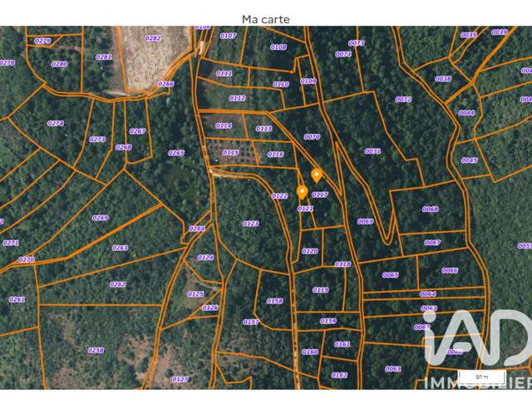Image resolution: width=532 pixels, height=399 pixels.
Task: Select parcel label 0119
Action: (x=321, y=290)
